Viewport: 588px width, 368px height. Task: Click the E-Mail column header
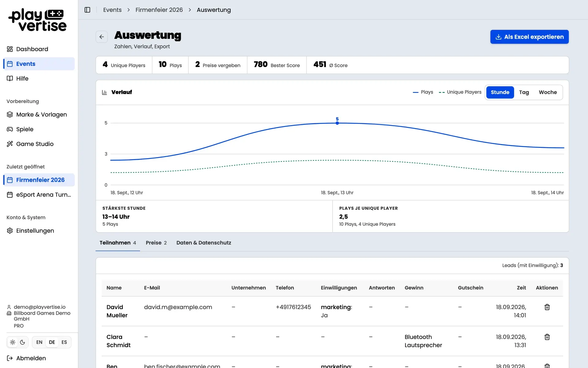point(152,288)
